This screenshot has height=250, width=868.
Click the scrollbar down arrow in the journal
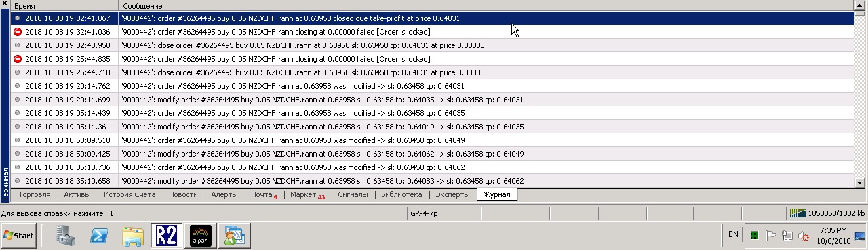(x=861, y=182)
